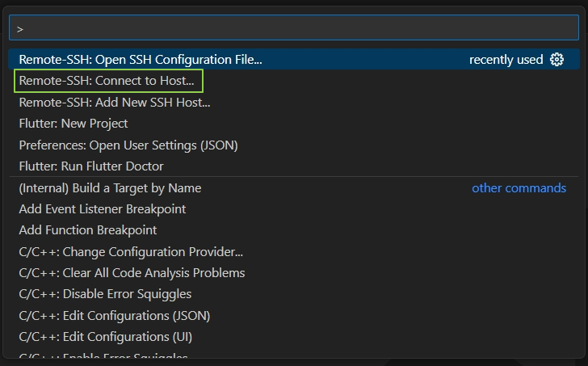The height and width of the screenshot is (366, 588).
Task: Run C/C++: Change Configuration Provider
Action: point(294,251)
